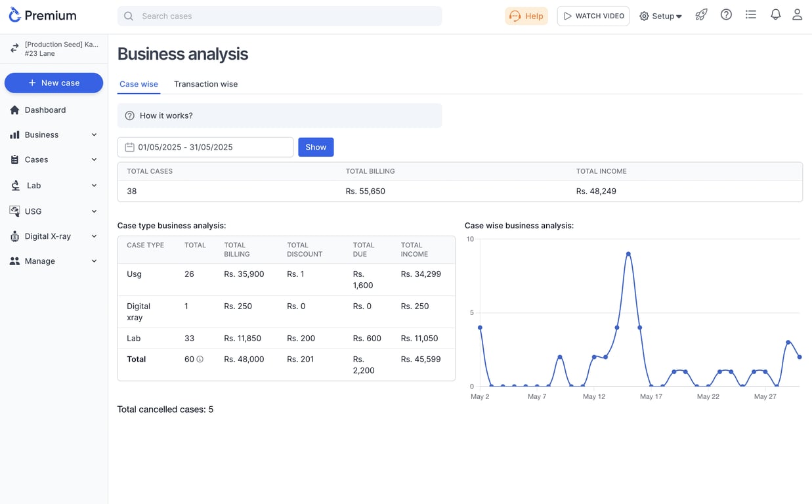Click the Total cancelled cases: 5 text

point(165,409)
